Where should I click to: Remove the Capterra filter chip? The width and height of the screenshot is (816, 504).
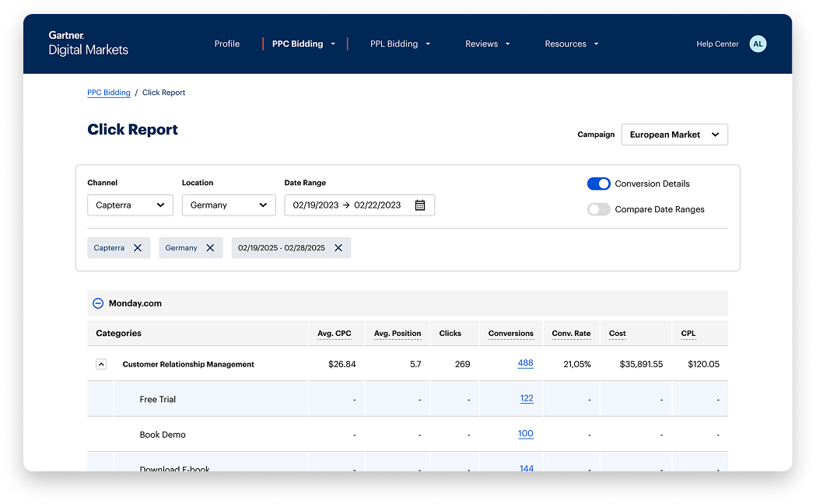tap(138, 247)
